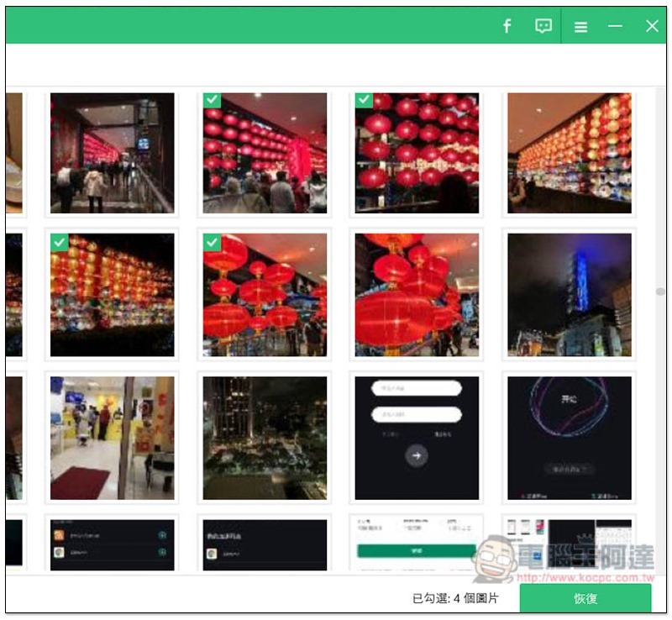The width and height of the screenshot is (672, 620).
Task: Select the orange lantern wall photo top right
Action: [x=570, y=153]
